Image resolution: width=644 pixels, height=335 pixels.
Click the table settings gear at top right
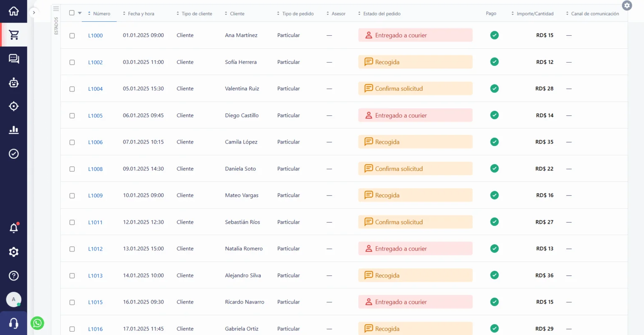click(627, 5)
